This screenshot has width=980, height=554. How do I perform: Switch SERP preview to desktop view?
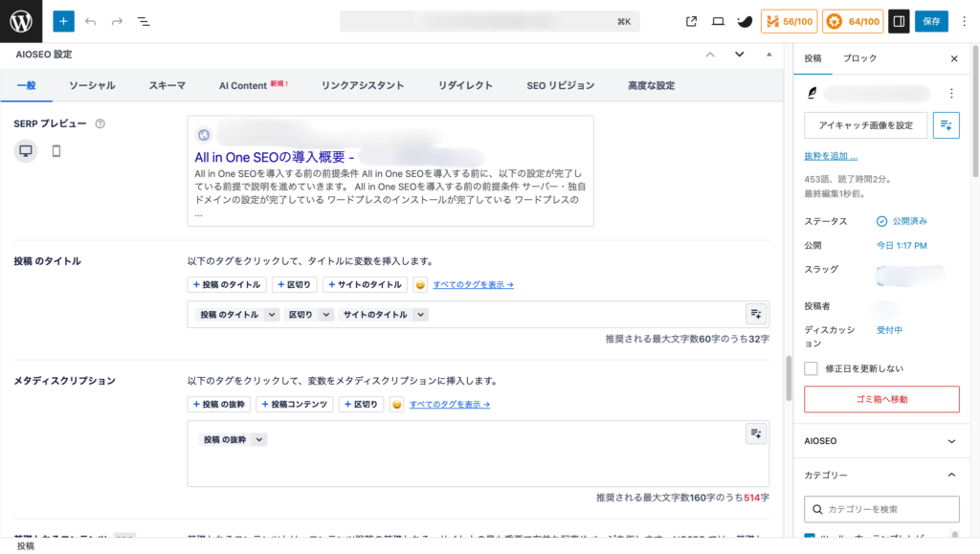(26, 151)
